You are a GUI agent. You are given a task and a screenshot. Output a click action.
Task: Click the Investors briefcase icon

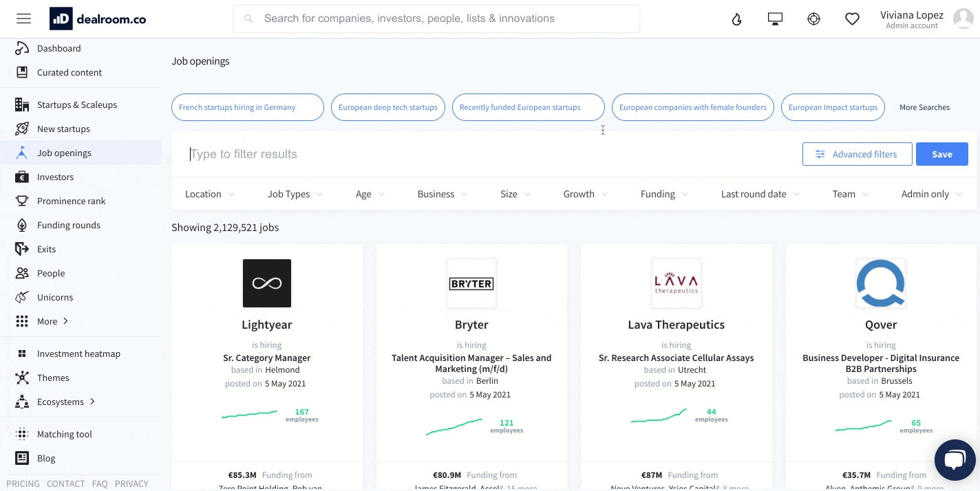22,177
